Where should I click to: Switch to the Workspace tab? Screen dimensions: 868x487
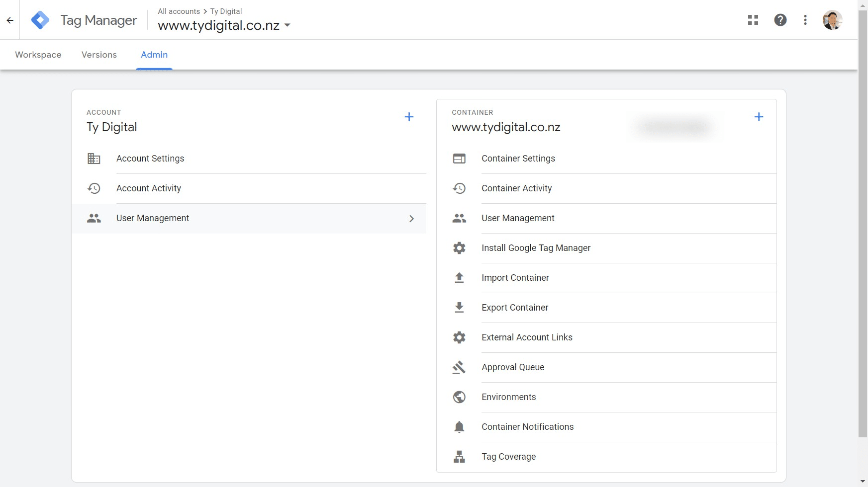tap(38, 55)
